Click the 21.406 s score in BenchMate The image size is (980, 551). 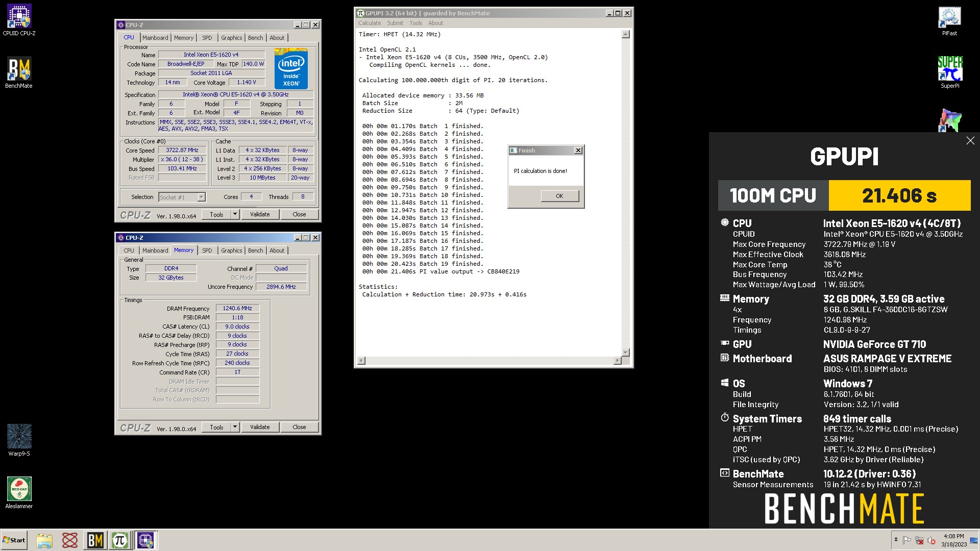(x=899, y=195)
